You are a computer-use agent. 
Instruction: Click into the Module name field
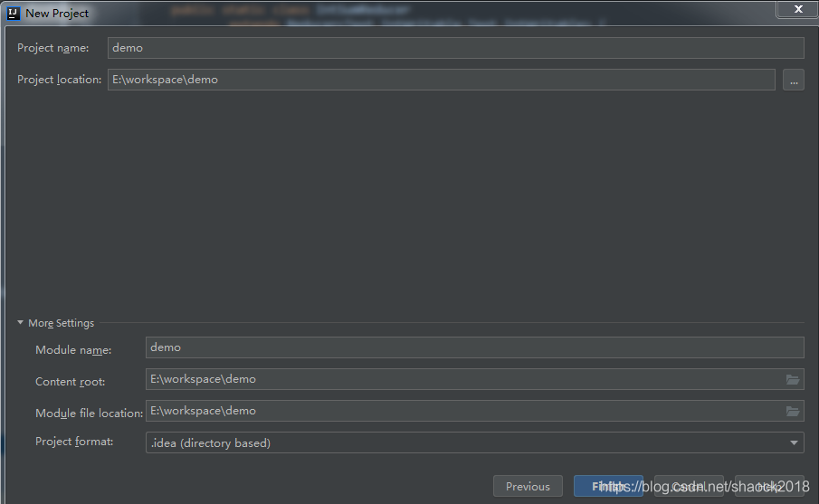[475, 347]
